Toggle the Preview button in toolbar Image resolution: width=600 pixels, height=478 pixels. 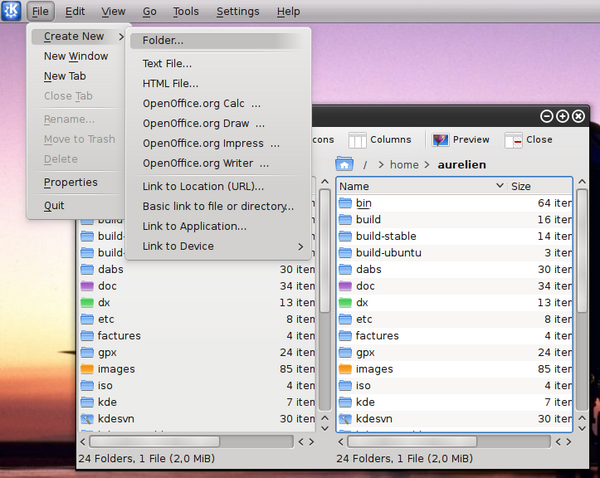460,140
